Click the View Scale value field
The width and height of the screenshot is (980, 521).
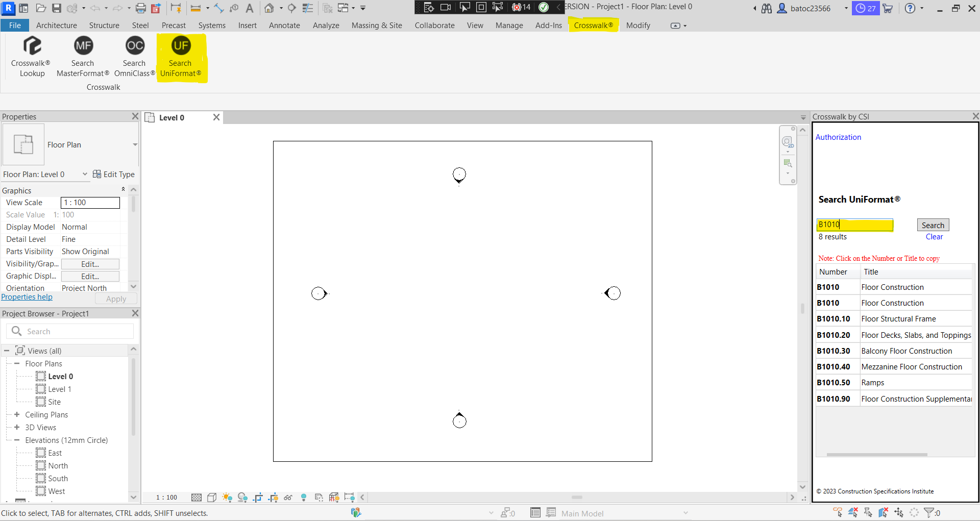pos(90,203)
